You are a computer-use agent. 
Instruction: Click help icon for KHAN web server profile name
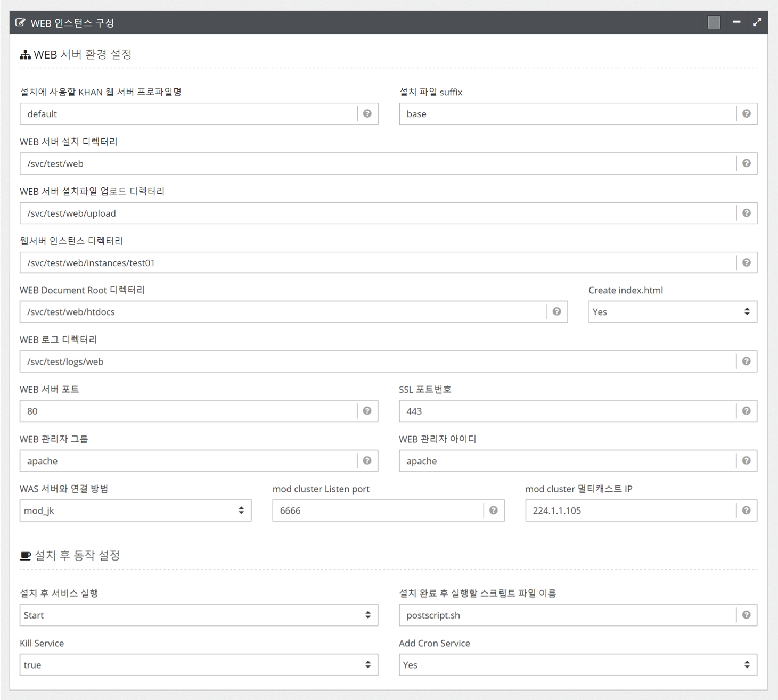367,114
